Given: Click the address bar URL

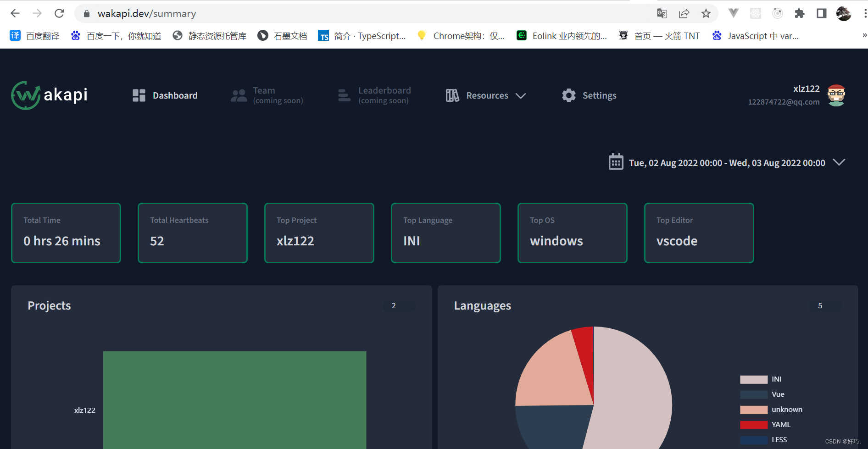Looking at the screenshot, I should (x=147, y=14).
